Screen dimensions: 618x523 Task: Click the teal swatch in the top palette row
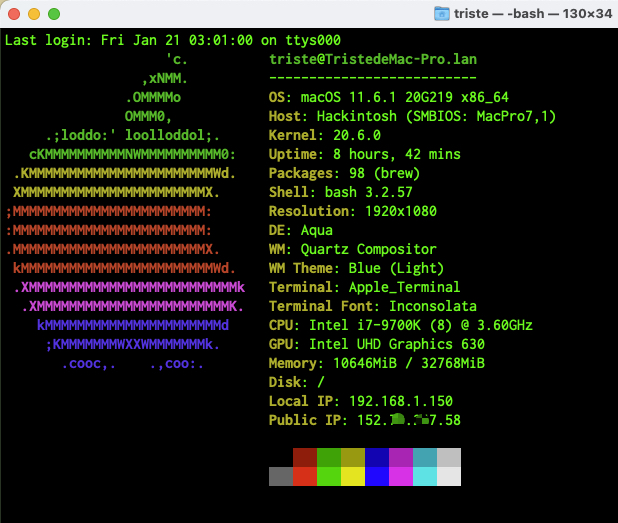(x=425, y=457)
